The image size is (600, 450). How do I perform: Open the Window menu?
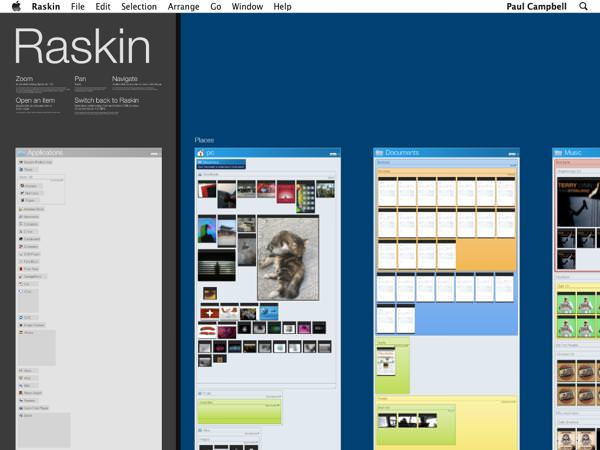pyautogui.click(x=247, y=7)
